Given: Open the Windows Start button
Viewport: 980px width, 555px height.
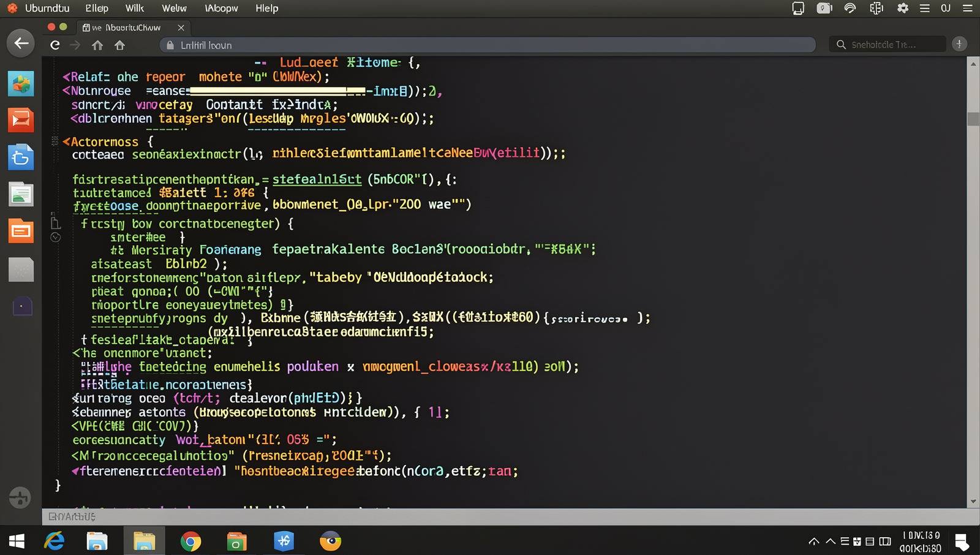Looking at the screenshot, I should (x=17, y=542).
